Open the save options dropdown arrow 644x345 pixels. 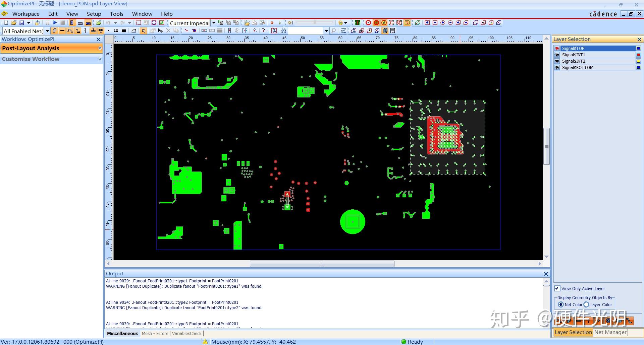point(29,23)
